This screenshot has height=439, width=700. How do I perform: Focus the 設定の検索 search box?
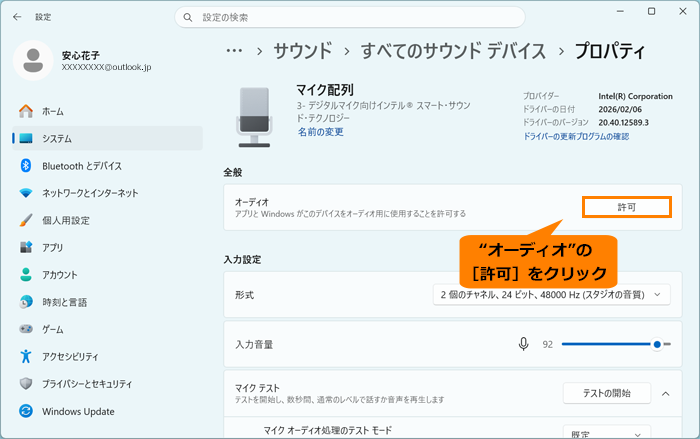point(350,17)
